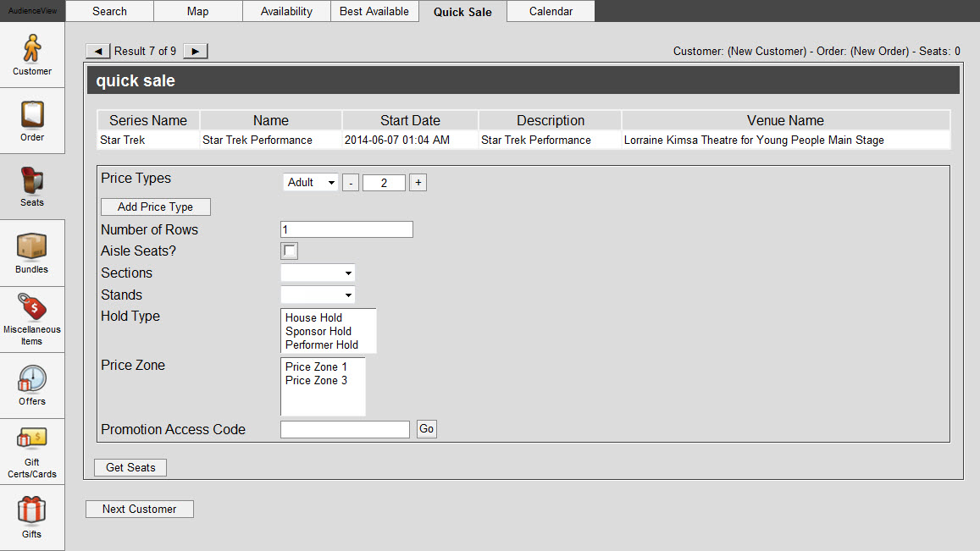
Task: Select the Quick Sale tab
Action: (462, 11)
